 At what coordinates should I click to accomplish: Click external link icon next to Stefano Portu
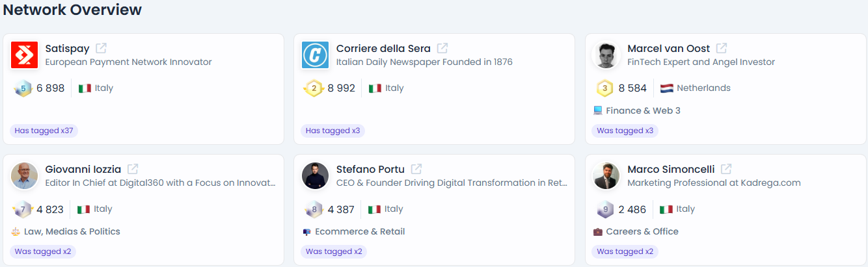coord(416,169)
